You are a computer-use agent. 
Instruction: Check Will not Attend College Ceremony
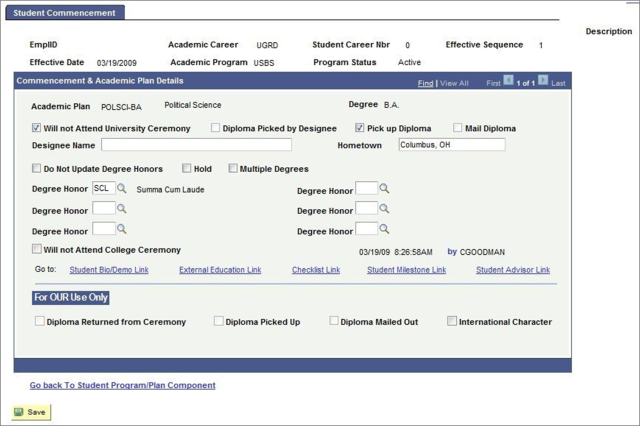(x=37, y=249)
